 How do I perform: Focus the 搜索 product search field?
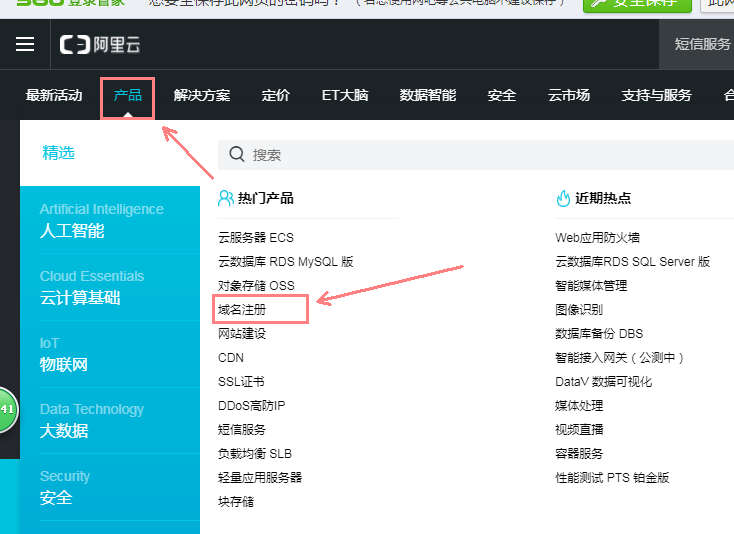[476, 154]
